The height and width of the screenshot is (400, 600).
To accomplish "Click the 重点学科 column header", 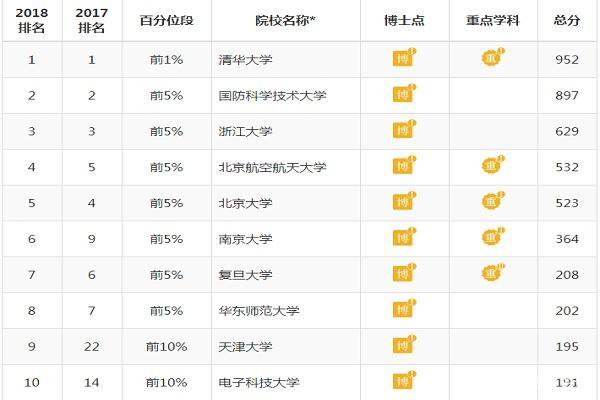I will coord(493,20).
